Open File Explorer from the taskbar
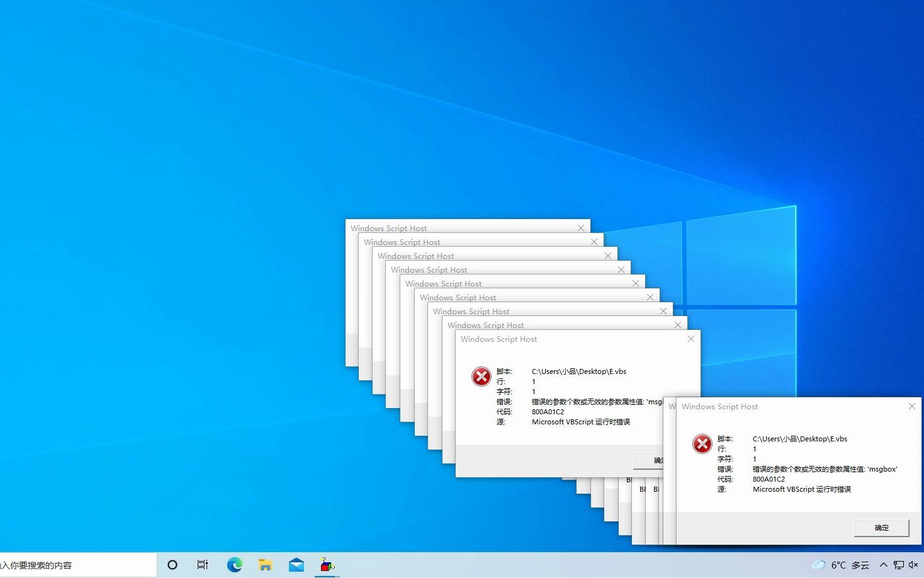Viewport: 924px width, 578px height. point(265,565)
